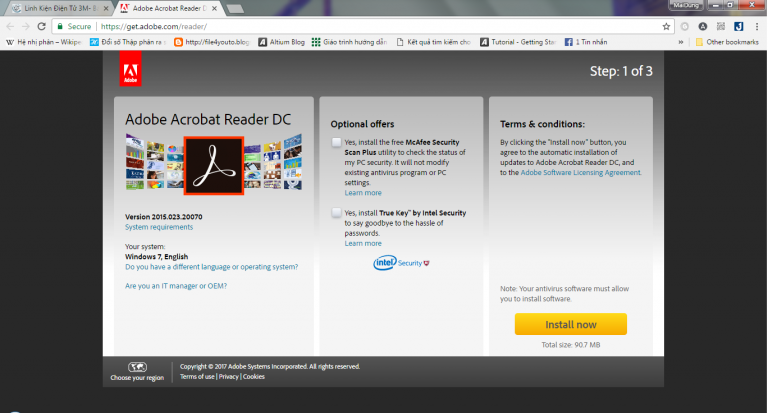
Task: Click the Step: 1 of 3 text
Action: [621, 71]
